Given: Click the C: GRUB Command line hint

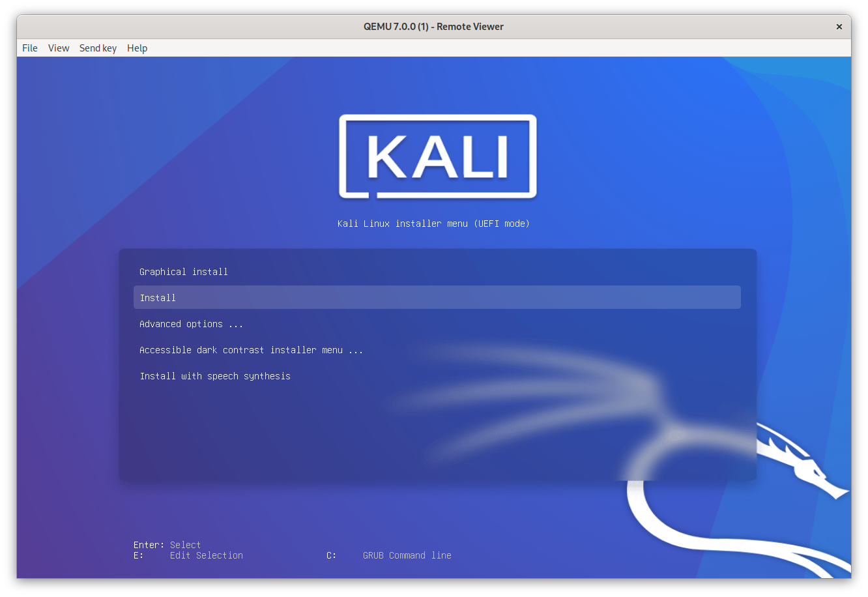Looking at the screenshot, I should pos(389,555).
